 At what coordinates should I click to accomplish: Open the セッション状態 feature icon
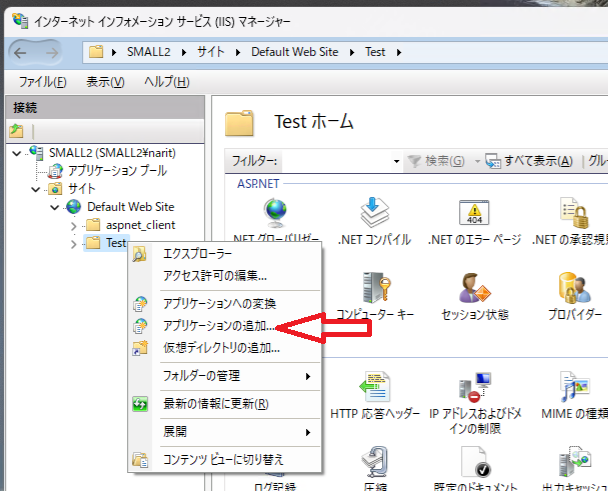click(x=474, y=291)
